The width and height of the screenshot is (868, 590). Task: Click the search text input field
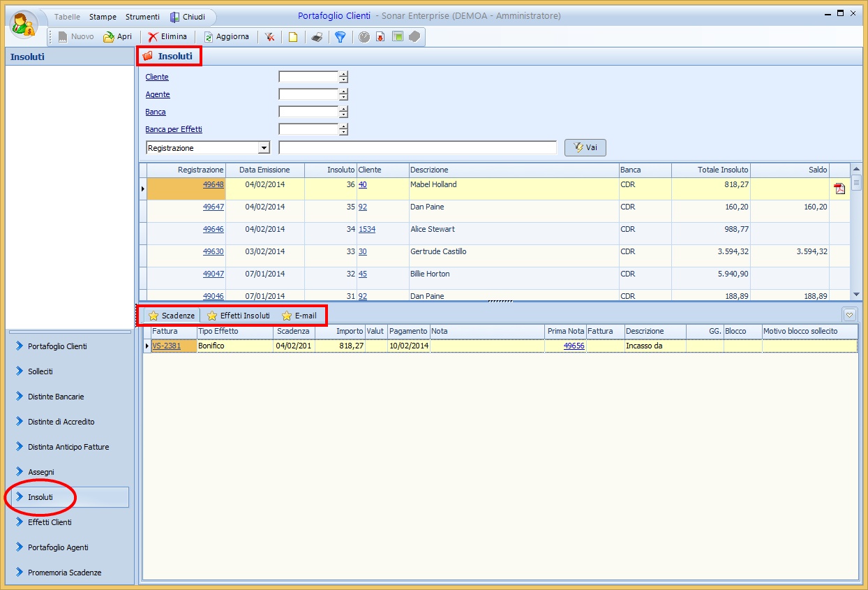pyautogui.click(x=417, y=148)
